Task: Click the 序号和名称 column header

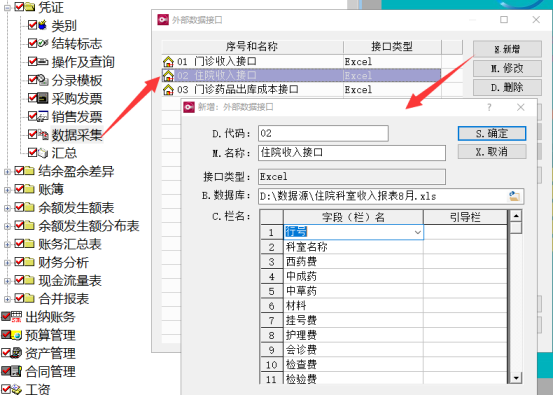Action: pyautogui.click(x=252, y=47)
